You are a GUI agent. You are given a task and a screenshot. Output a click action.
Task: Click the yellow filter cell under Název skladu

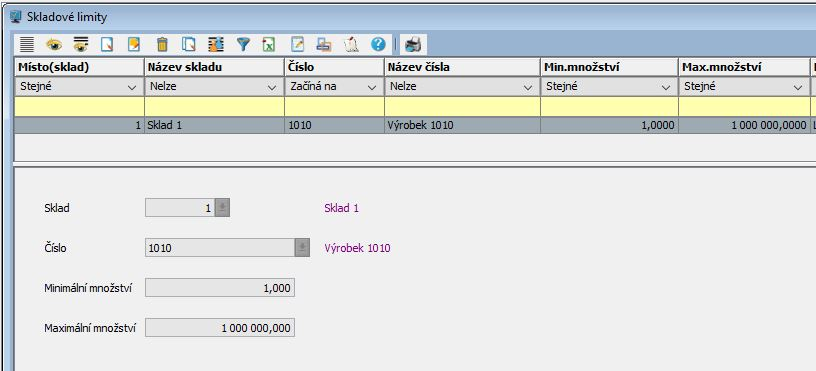pyautogui.click(x=214, y=107)
